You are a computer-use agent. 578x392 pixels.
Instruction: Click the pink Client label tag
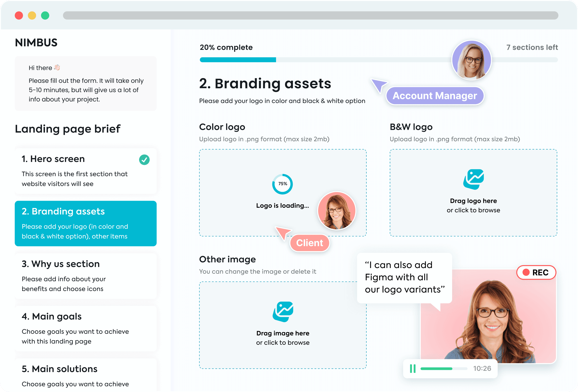(309, 243)
